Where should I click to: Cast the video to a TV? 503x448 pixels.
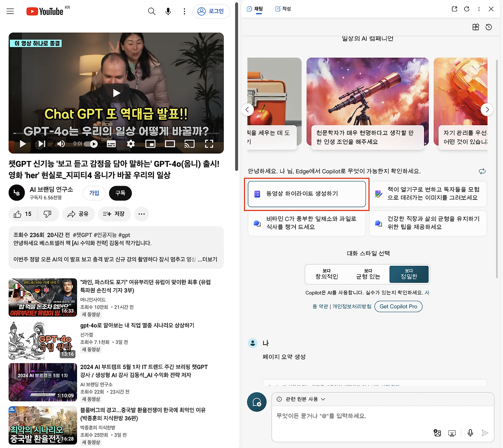[189, 144]
